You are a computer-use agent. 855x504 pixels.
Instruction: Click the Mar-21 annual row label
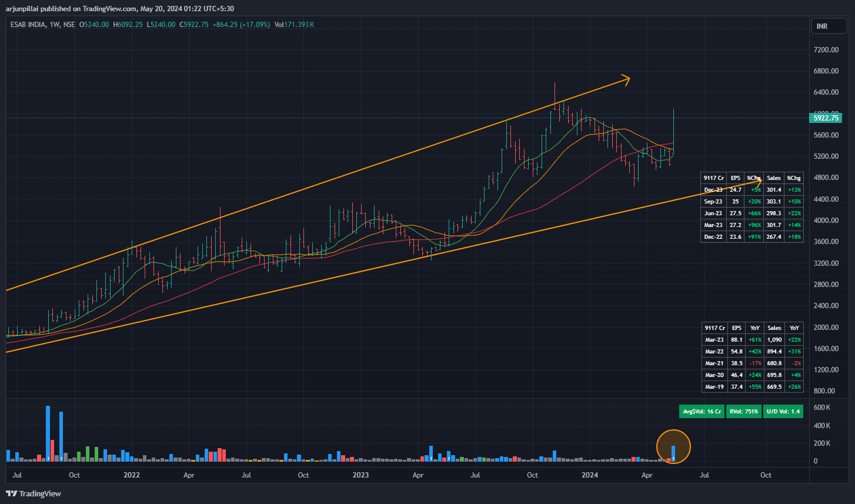coord(714,363)
